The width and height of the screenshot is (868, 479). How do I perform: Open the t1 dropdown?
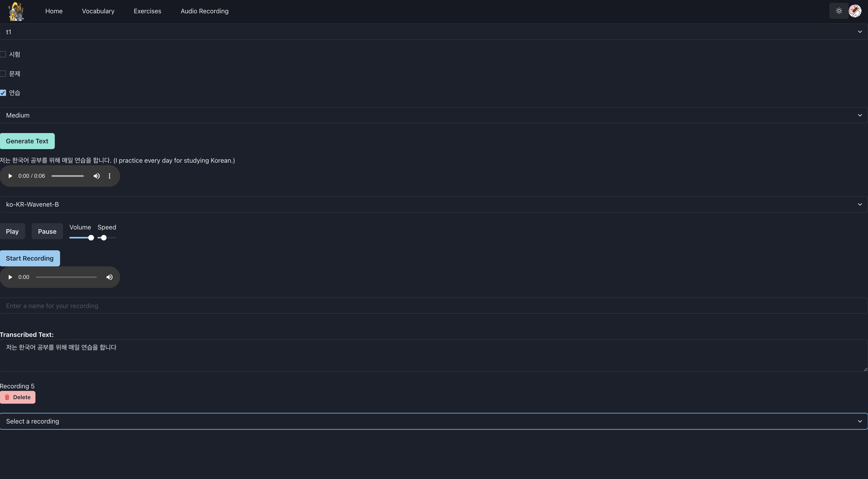point(433,32)
